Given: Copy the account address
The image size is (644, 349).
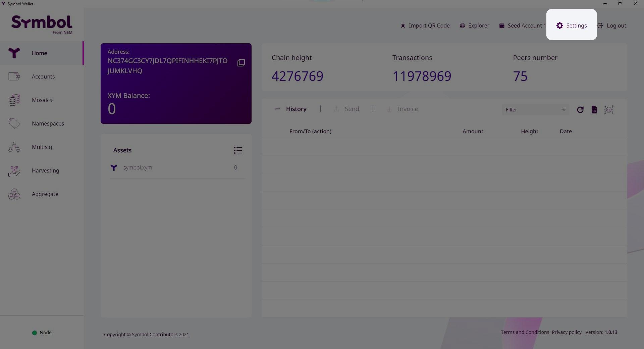Looking at the screenshot, I should tap(241, 63).
